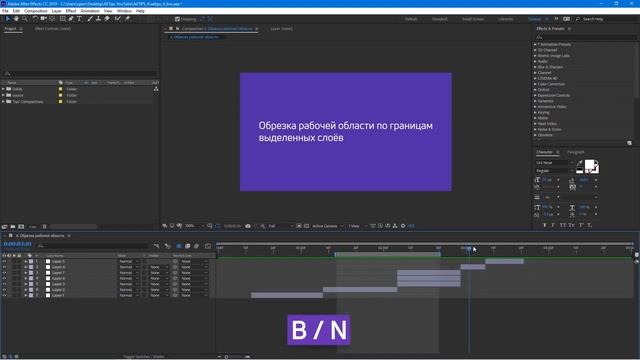This screenshot has height=360, width=640.
Task: Toggle visibility eye of Layer 2
Action: point(4,290)
